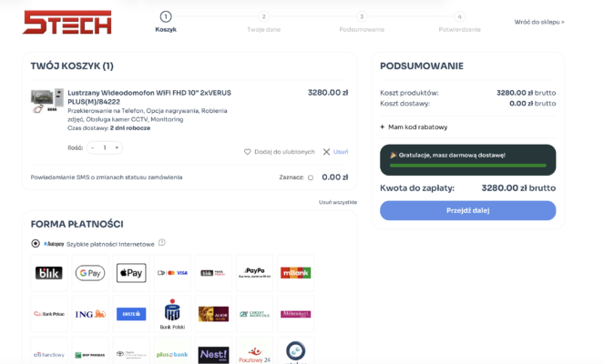Click the STECH store logo
Screen dimensions: 604x364
pos(67,23)
